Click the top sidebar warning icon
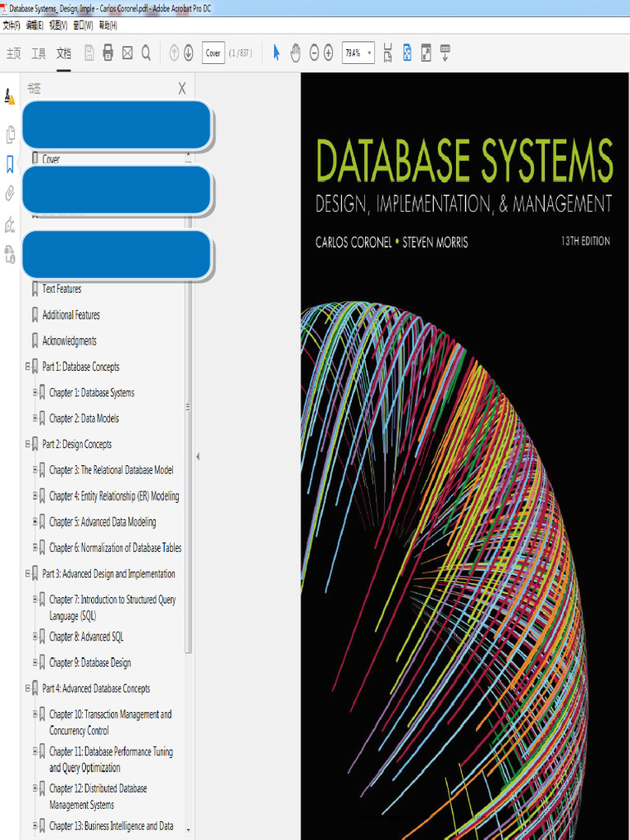This screenshot has width=630, height=840. [10, 97]
